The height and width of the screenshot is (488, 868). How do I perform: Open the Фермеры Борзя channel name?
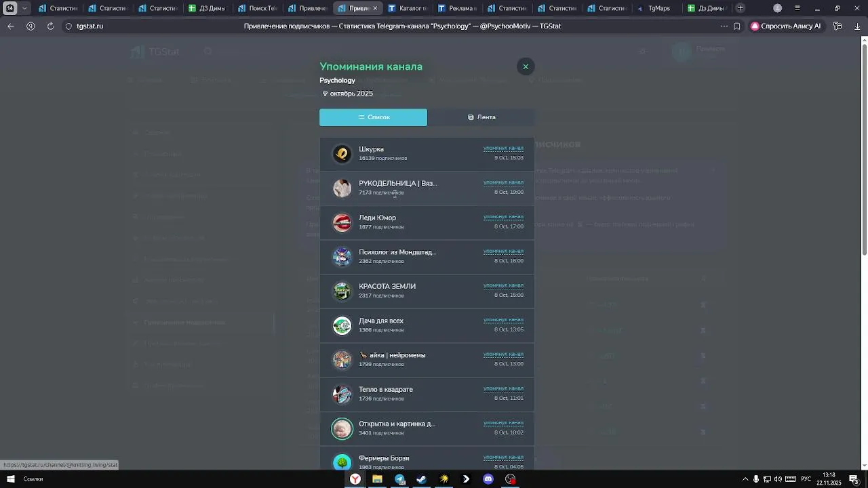(x=384, y=458)
